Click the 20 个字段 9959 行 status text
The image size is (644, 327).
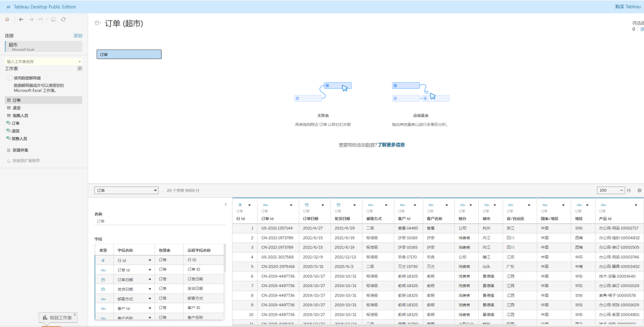[183, 191]
